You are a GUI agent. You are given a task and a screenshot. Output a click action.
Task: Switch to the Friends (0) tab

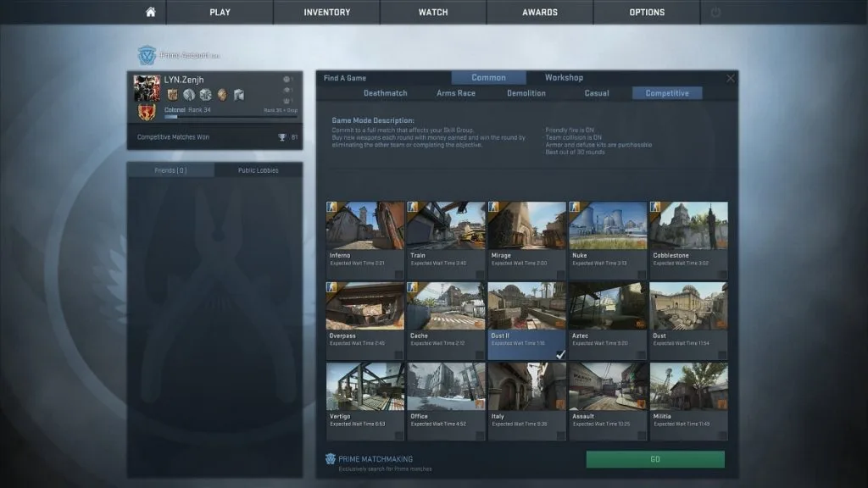(x=170, y=170)
